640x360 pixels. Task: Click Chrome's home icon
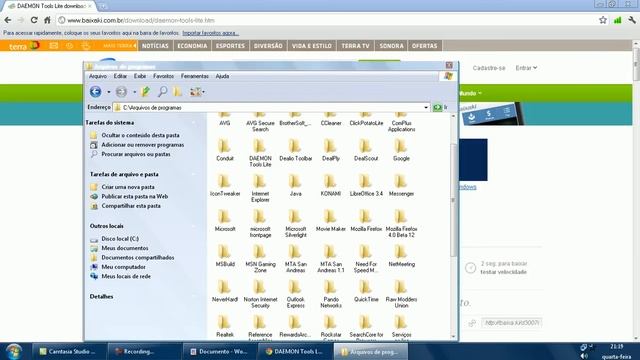[x=47, y=20]
